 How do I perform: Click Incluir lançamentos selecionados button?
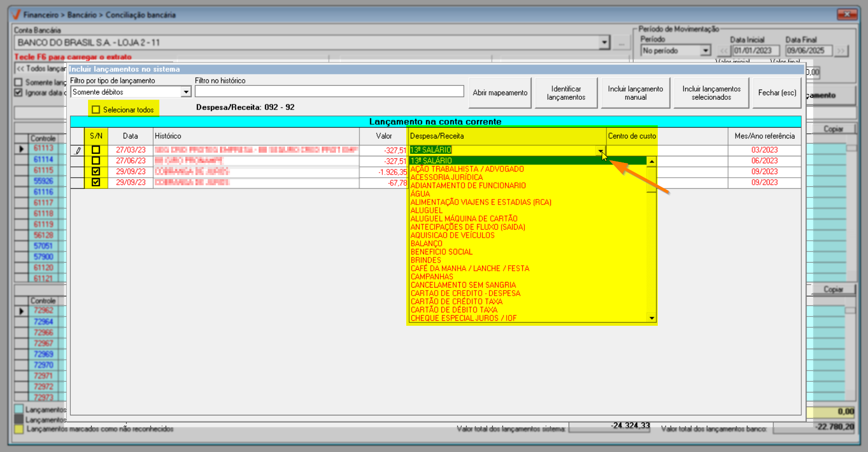(711, 93)
